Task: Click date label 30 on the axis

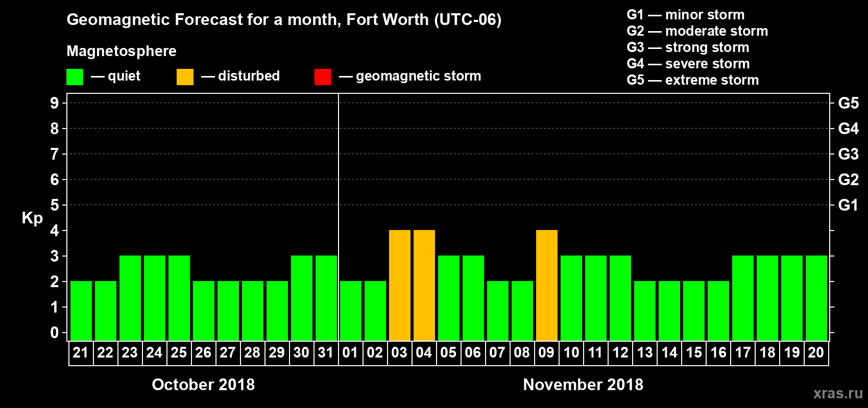Action: (x=301, y=353)
